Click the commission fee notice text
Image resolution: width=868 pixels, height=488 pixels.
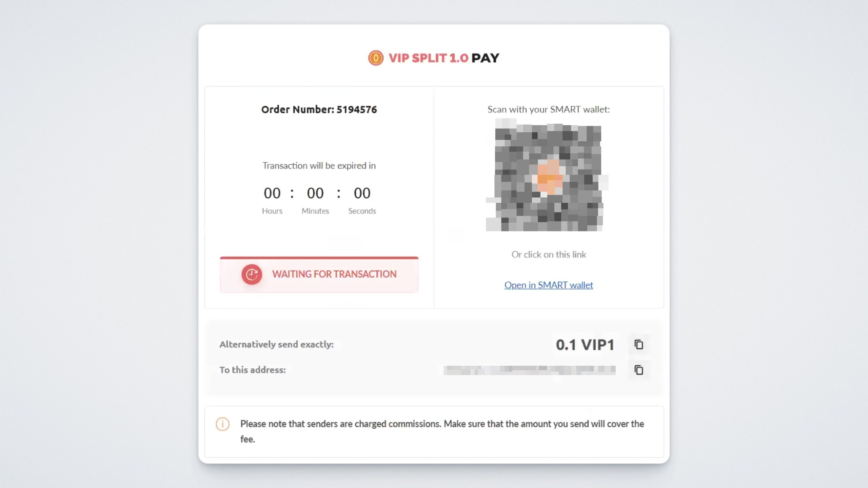442,424
